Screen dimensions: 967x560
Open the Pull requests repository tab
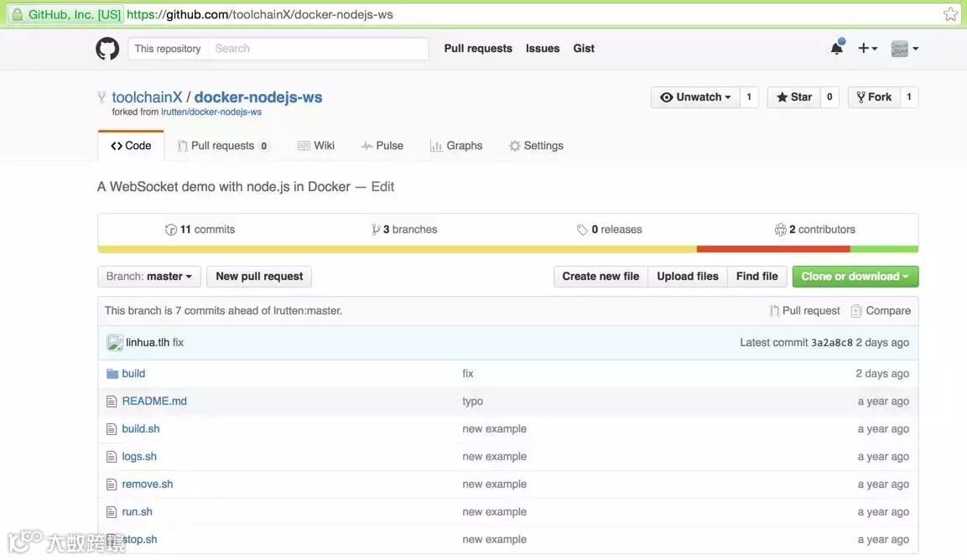click(x=222, y=146)
